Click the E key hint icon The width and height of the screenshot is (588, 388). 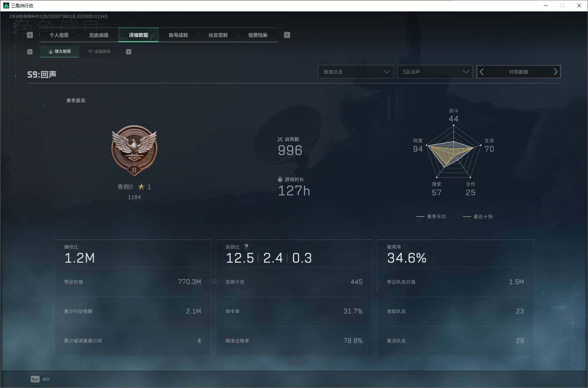[287, 35]
